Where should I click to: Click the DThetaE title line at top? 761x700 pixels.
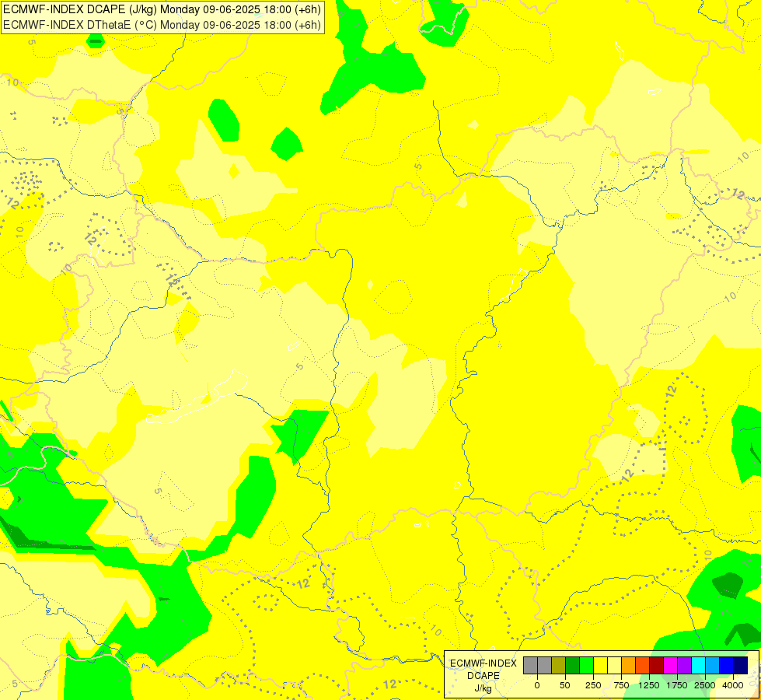pos(162,25)
